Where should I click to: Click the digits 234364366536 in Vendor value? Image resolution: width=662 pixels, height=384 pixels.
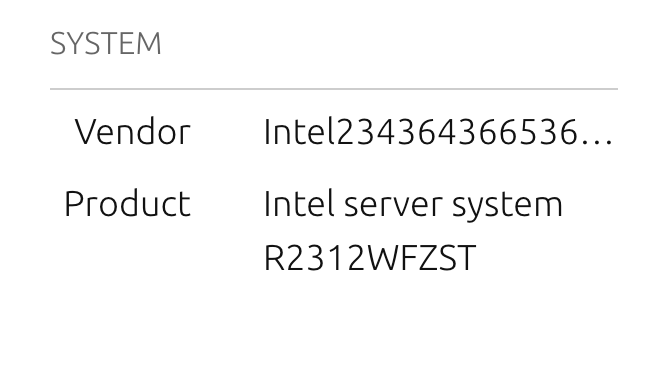457,132
